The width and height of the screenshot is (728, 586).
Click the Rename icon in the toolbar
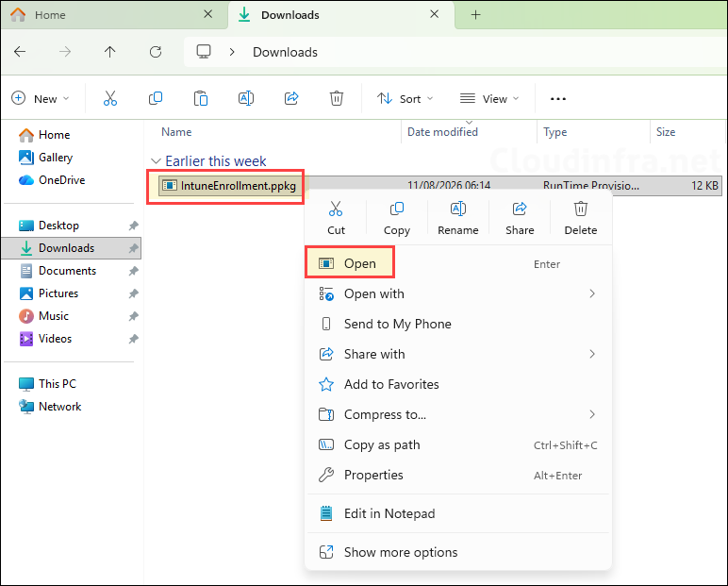(x=246, y=98)
